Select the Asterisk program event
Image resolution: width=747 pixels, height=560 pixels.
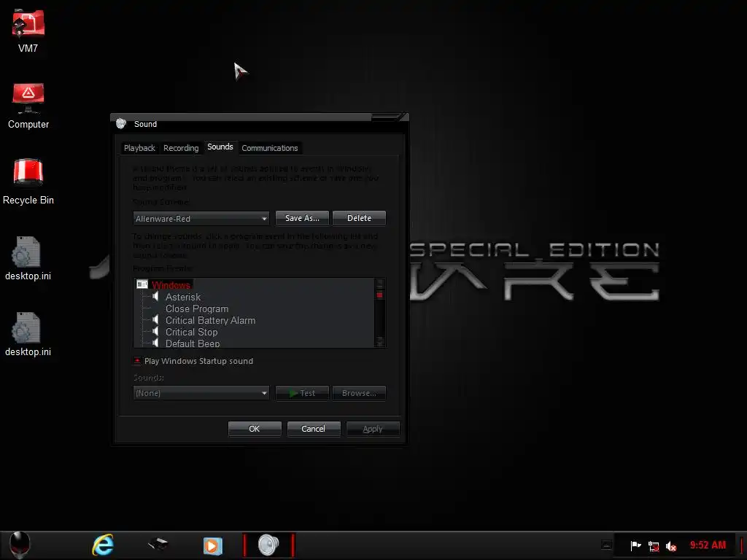tap(183, 297)
